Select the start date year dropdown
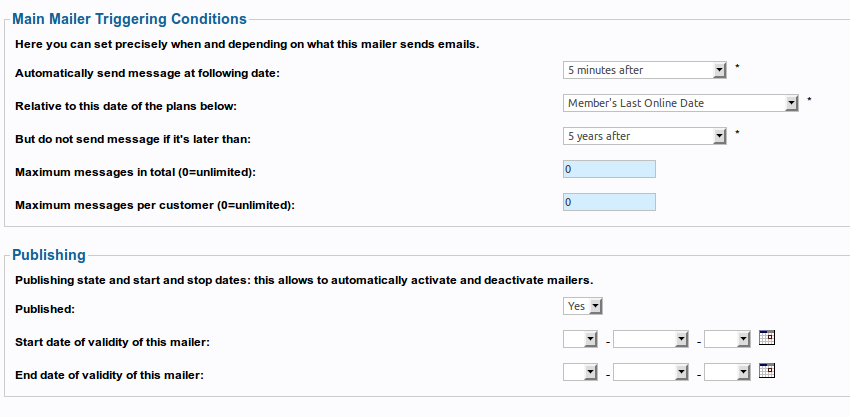This screenshot has width=850, height=417. tap(727, 339)
